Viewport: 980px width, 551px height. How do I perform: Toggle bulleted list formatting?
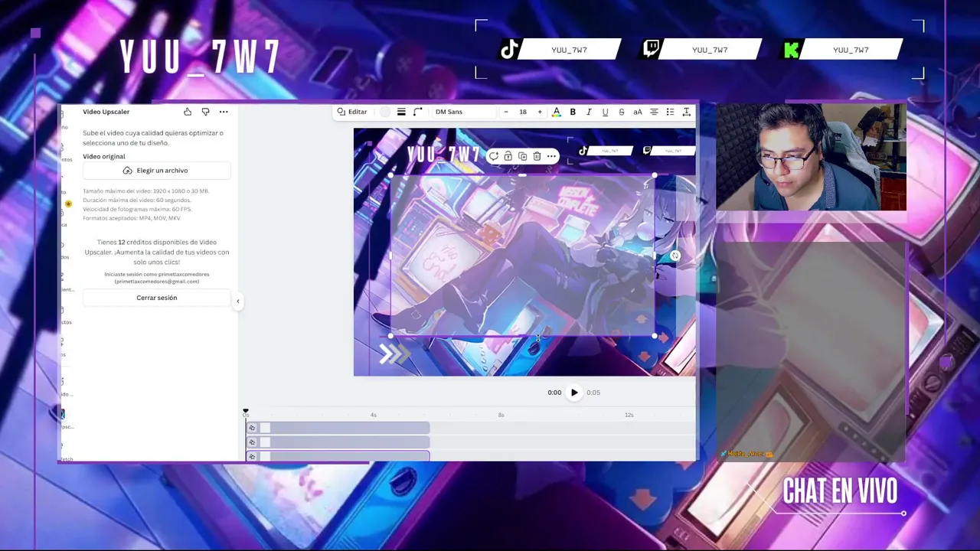pyautogui.click(x=670, y=112)
